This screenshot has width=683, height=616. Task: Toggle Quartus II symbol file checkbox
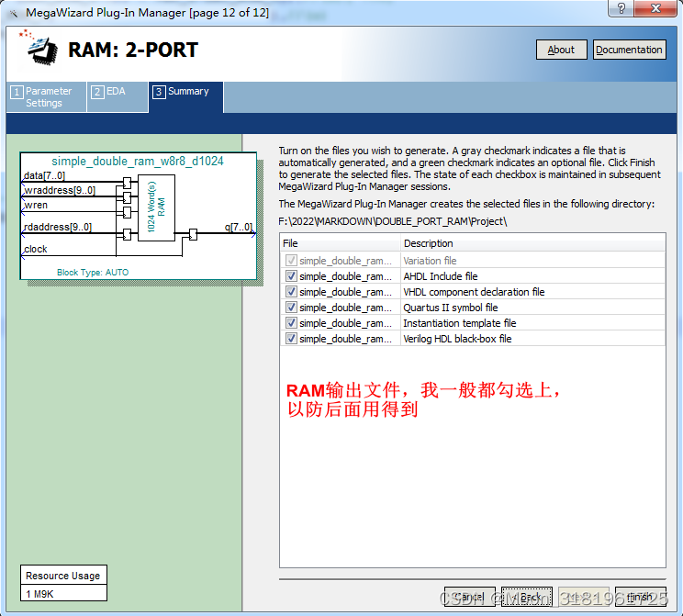coord(291,308)
